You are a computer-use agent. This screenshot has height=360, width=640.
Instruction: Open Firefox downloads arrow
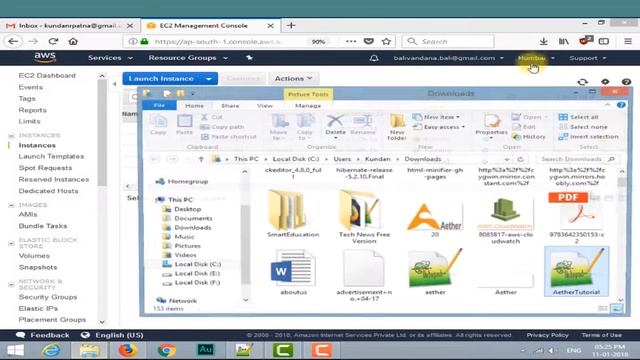tap(543, 41)
